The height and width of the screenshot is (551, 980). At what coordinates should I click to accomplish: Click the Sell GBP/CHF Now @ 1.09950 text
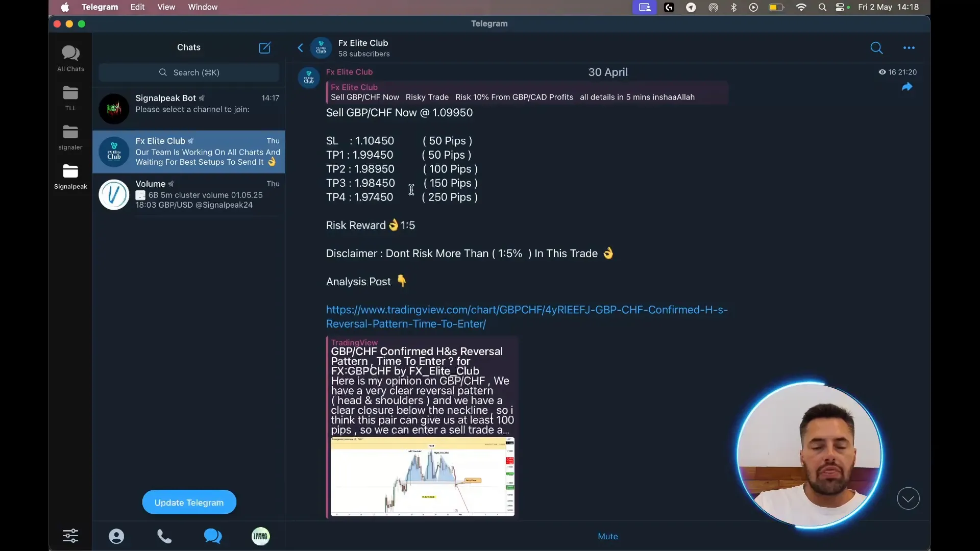pyautogui.click(x=399, y=113)
